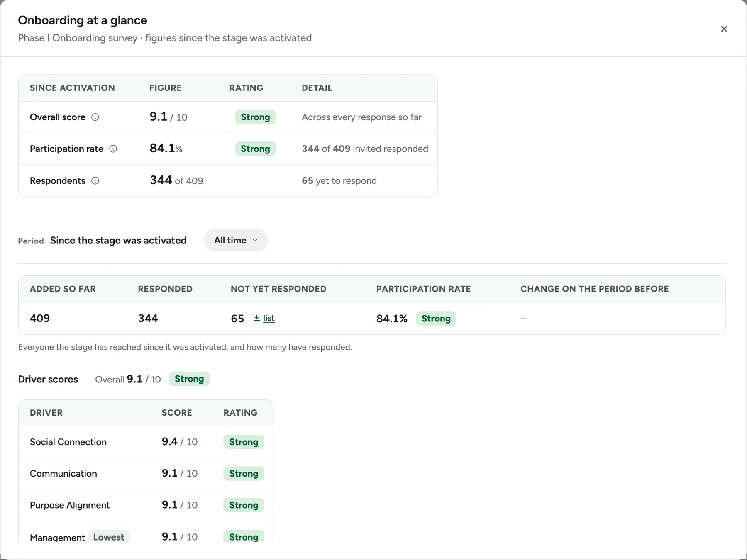The height and width of the screenshot is (560, 747).
Task: Click the Change on the period before header
Action: tap(595, 289)
